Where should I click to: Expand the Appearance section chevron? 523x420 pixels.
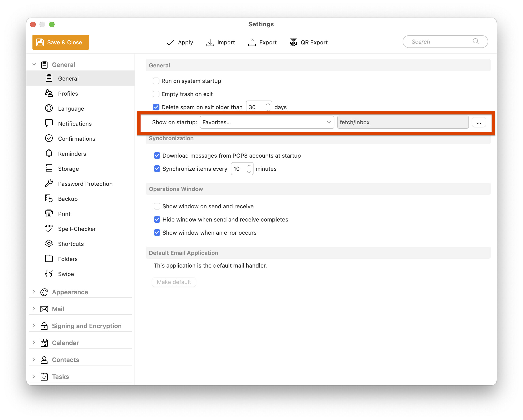click(34, 292)
